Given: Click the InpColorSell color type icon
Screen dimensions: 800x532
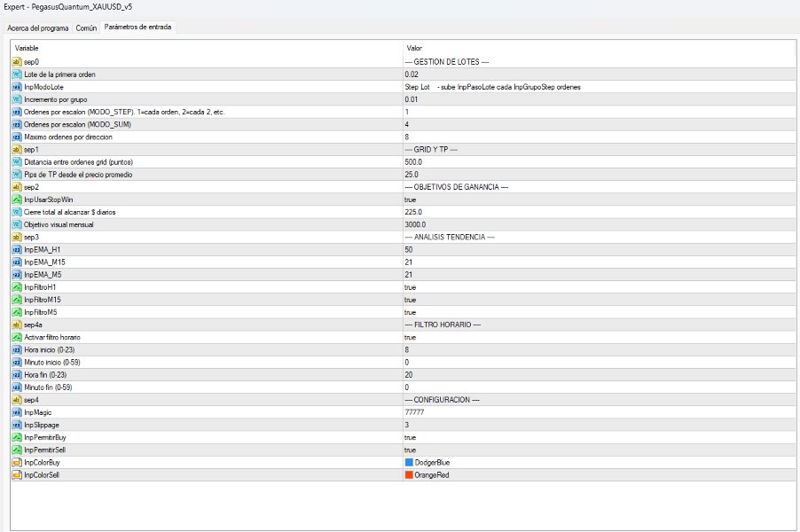Looking at the screenshot, I should [x=17, y=475].
